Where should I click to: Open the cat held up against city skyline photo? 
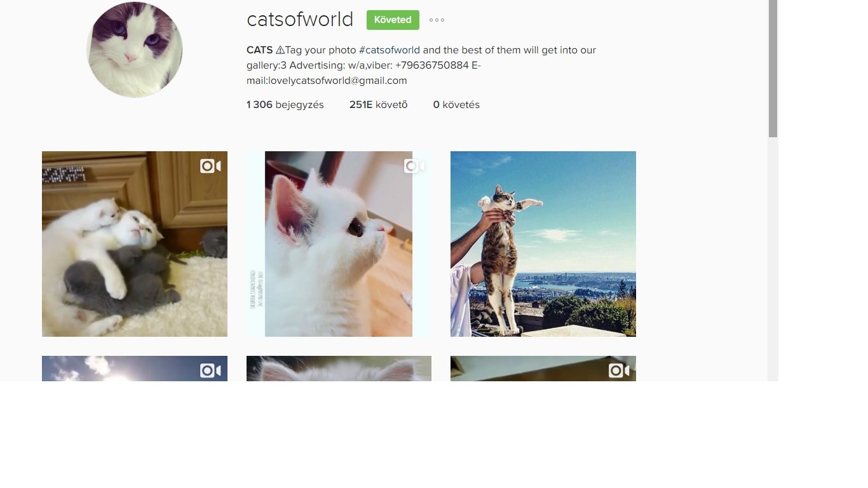tap(543, 244)
